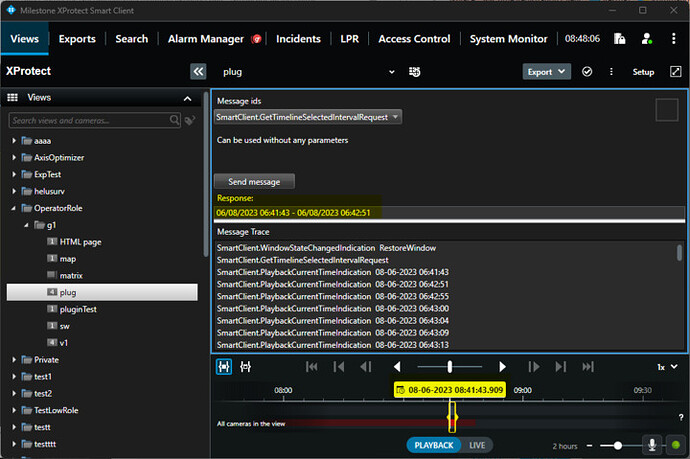Click the Alarm Manager alert badge
Viewport: 690px width, 459px height.
256,39
